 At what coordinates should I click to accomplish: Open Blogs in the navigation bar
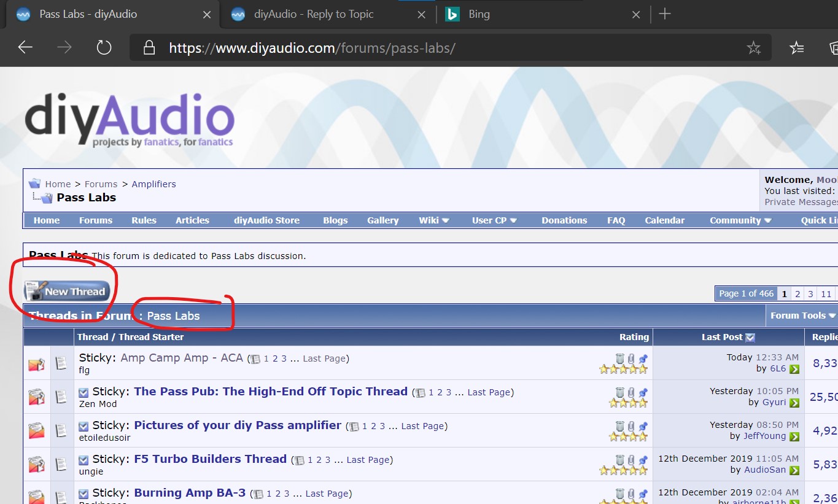pos(335,220)
